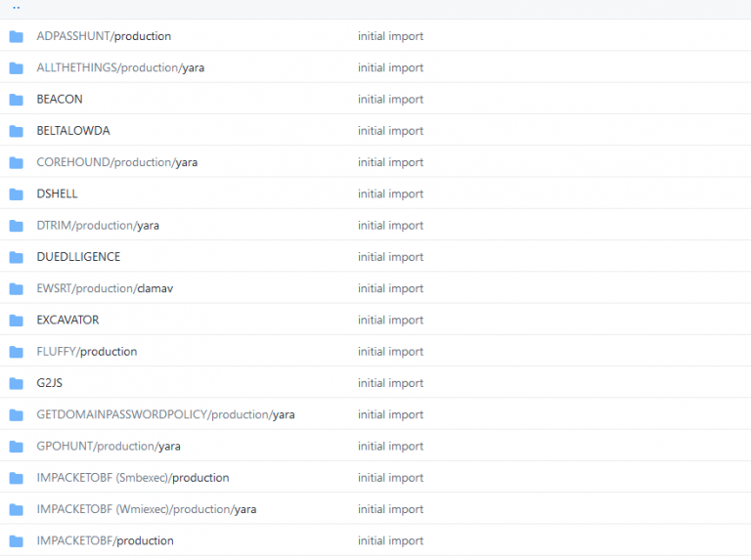Click the folder icon next to ADPASSHUNT/production
The width and height of the screenshot is (751, 560).
click(x=16, y=36)
